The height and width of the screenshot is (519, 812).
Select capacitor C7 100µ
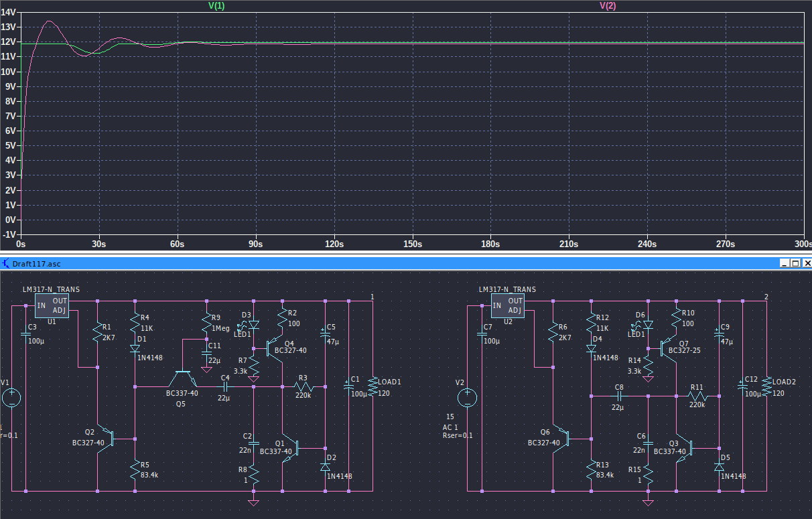(x=481, y=334)
